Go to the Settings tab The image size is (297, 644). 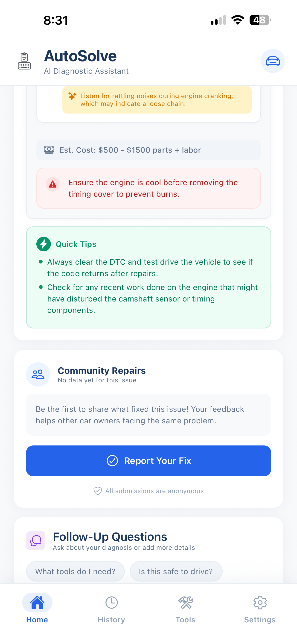260,609
